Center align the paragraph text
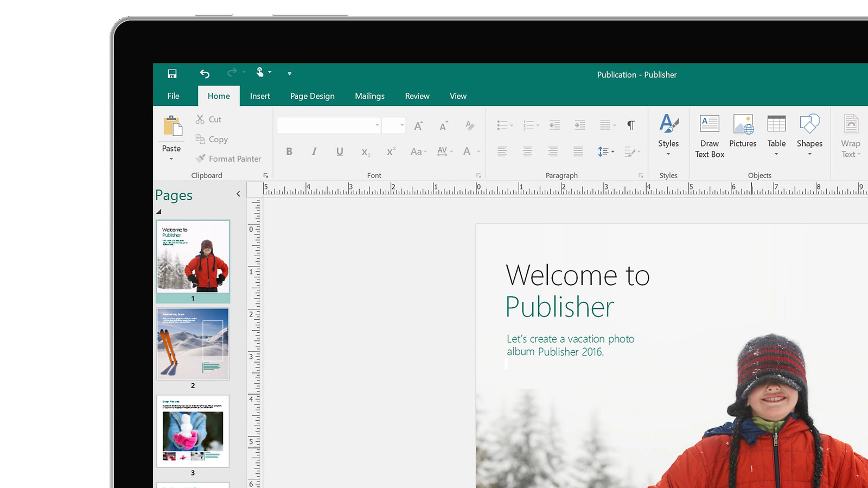 (x=527, y=151)
